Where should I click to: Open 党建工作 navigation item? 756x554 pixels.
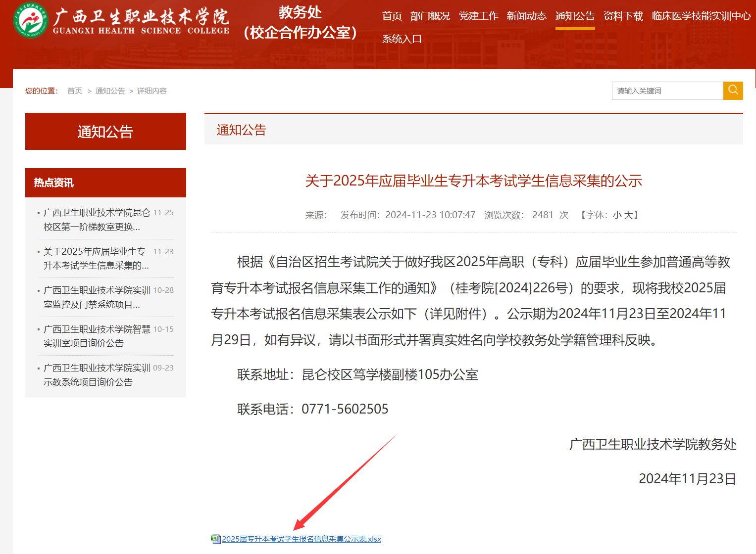(x=479, y=16)
